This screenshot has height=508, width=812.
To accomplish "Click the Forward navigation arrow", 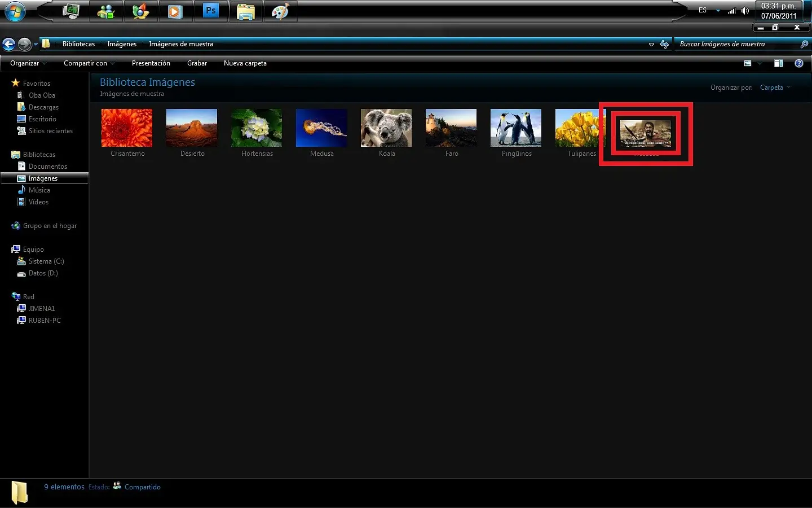I will tap(24, 44).
